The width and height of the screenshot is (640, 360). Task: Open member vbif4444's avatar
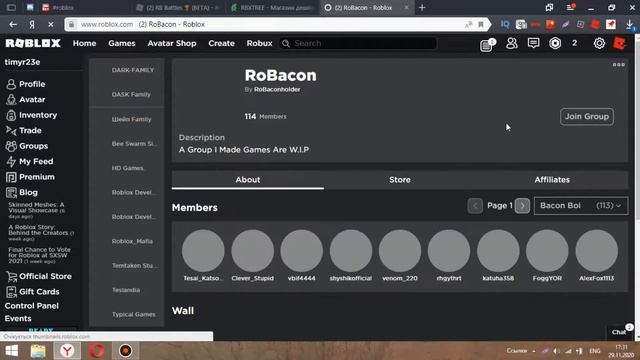(x=302, y=251)
